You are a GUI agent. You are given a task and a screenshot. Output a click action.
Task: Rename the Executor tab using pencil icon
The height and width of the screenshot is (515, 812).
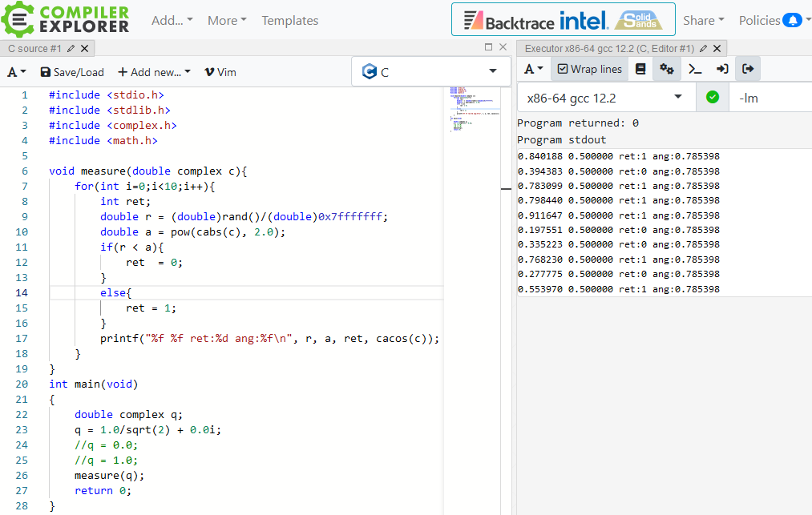(703, 49)
